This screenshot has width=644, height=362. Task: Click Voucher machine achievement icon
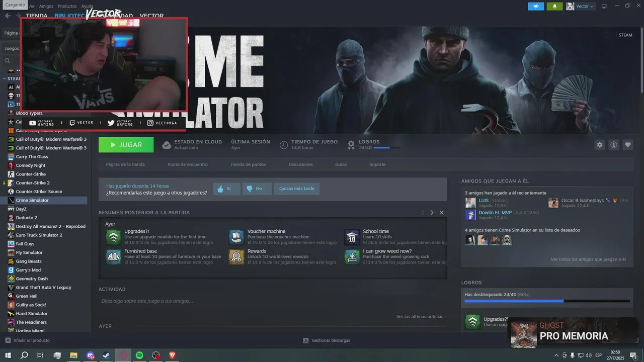(x=236, y=237)
